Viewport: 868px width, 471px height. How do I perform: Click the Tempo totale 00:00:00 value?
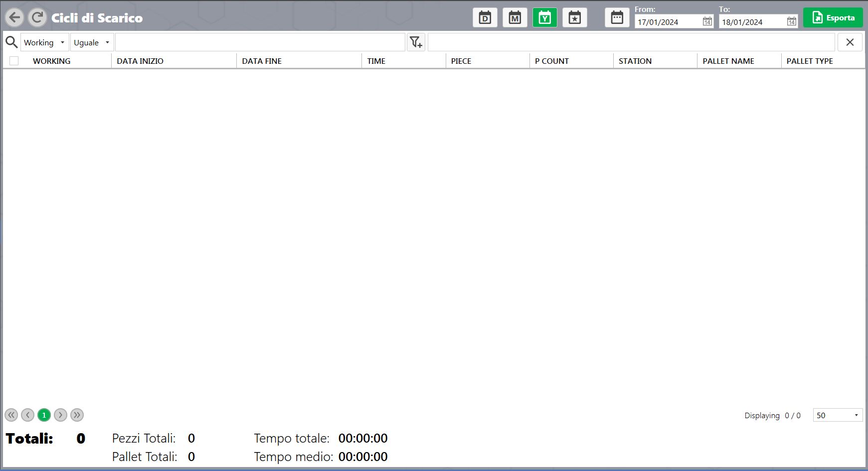pos(363,438)
